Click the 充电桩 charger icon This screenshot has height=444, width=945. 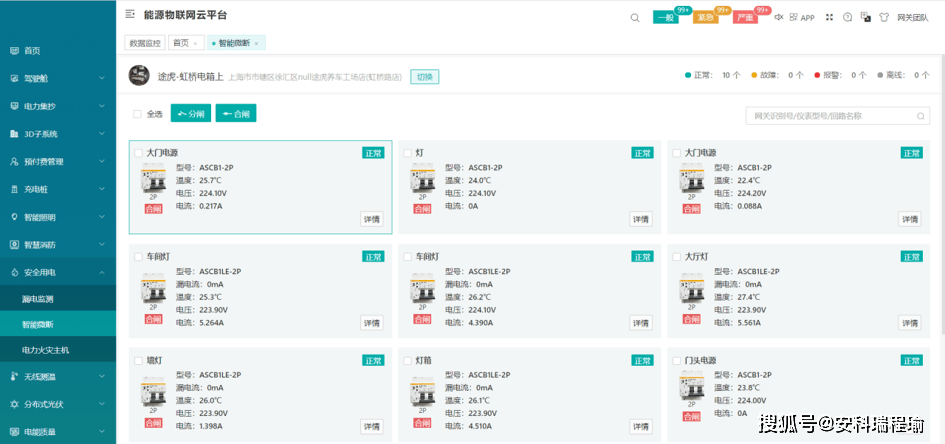(14, 189)
